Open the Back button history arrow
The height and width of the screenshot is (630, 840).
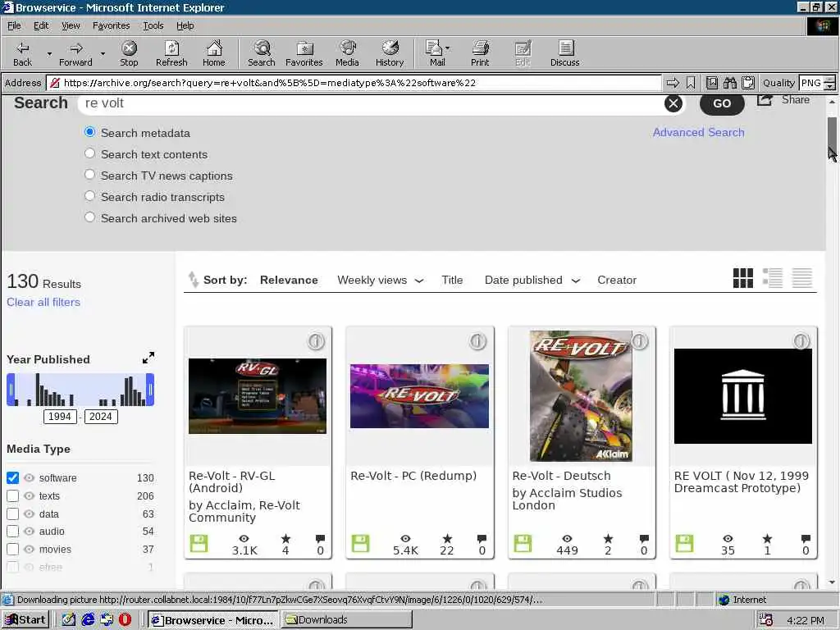click(x=49, y=53)
